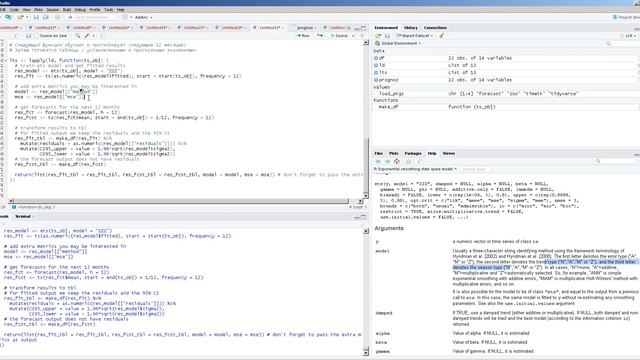Viewport: 640px width, 360px height.
Task: Click the Run button in editor
Action: coord(304,36)
